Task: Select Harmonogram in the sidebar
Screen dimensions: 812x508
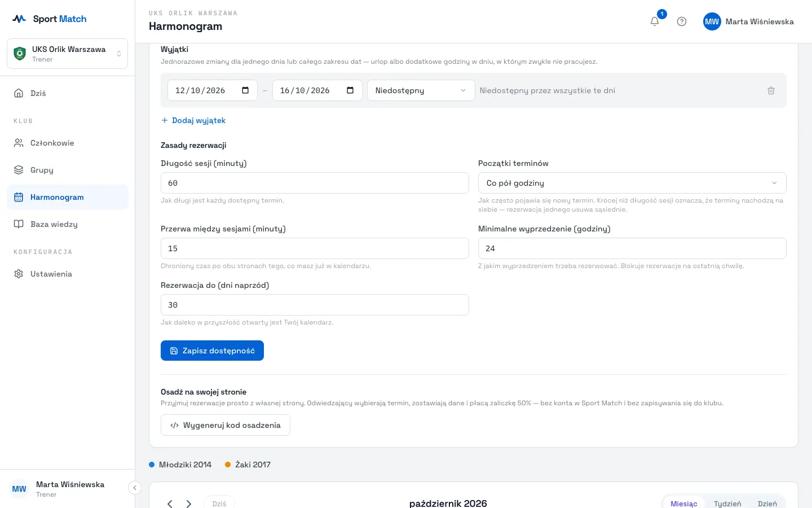Action: pyautogui.click(x=67, y=197)
